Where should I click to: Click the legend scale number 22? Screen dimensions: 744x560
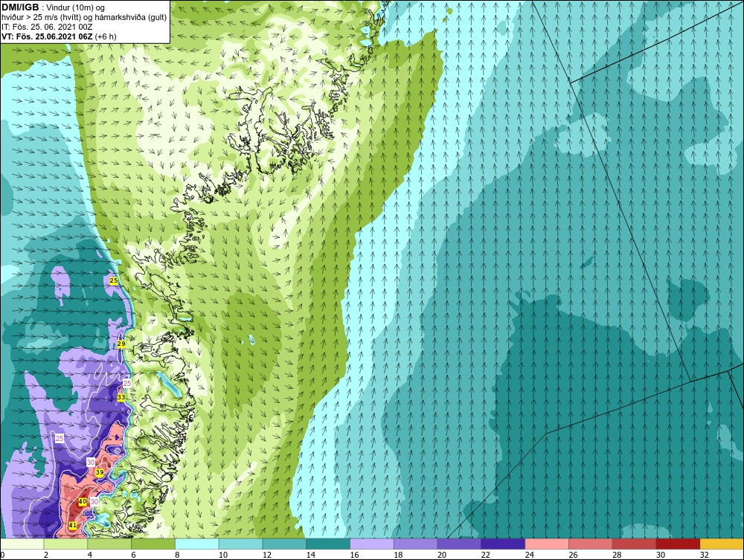(485, 555)
